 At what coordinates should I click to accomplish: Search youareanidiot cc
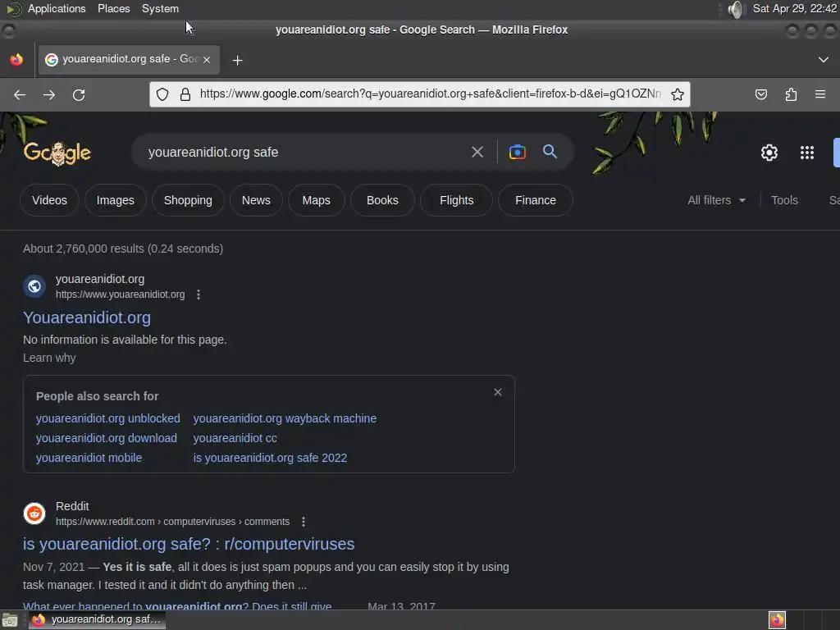[x=235, y=438]
